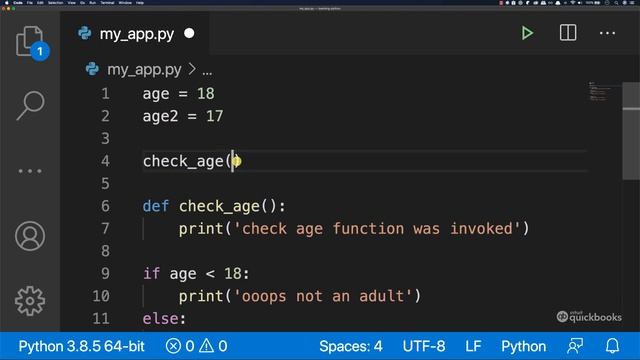Open macOS Spotlight search icon
Viewport: 640px width, 360px height.
616,3
